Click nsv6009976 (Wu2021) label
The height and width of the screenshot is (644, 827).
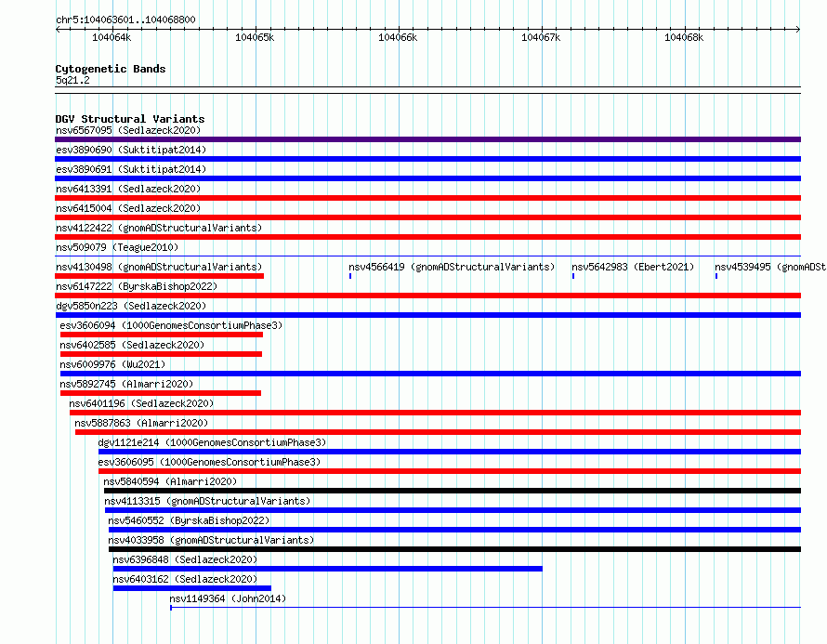point(112,364)
